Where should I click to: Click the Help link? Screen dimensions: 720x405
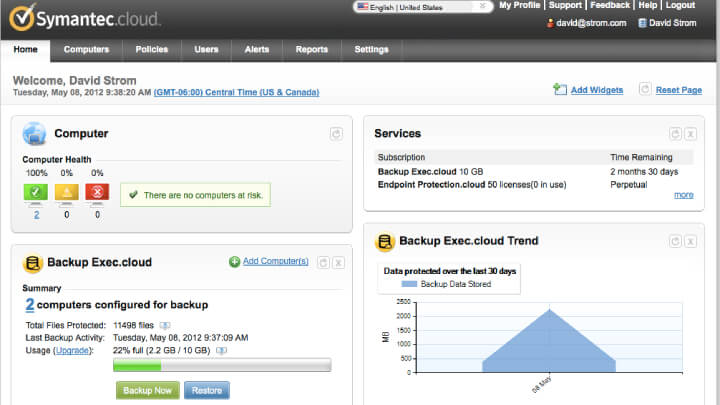(647, 6)
